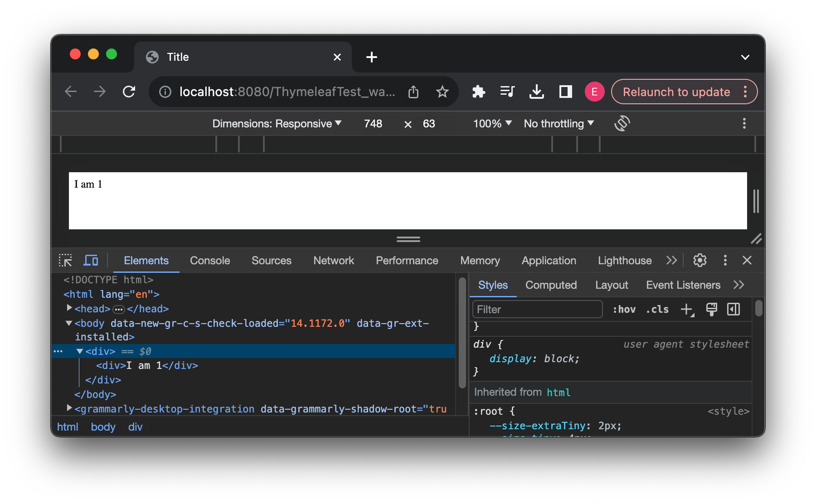Select the inspect element picker tool
This screenshot has width=816, height=504.
coord(65,260)
